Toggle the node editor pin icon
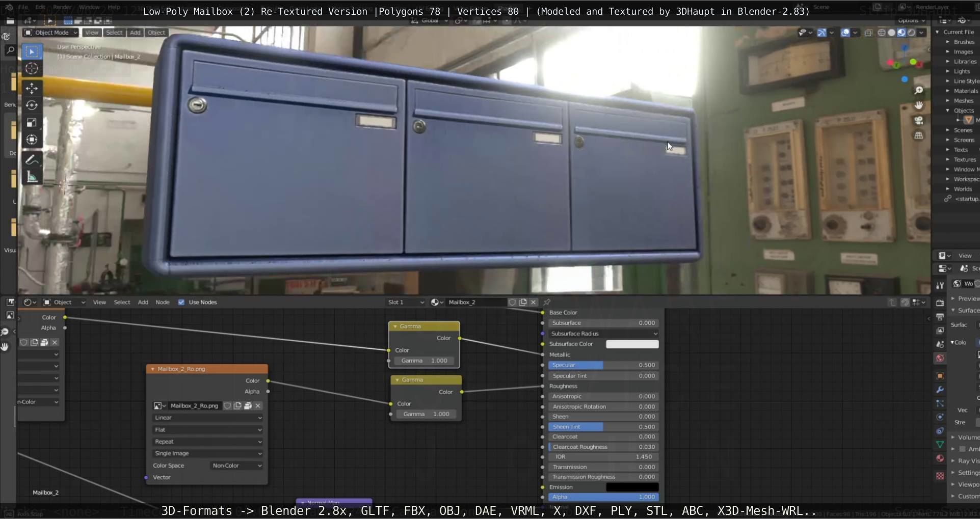Screen dimensions: 980x519 tap(547, 302)
